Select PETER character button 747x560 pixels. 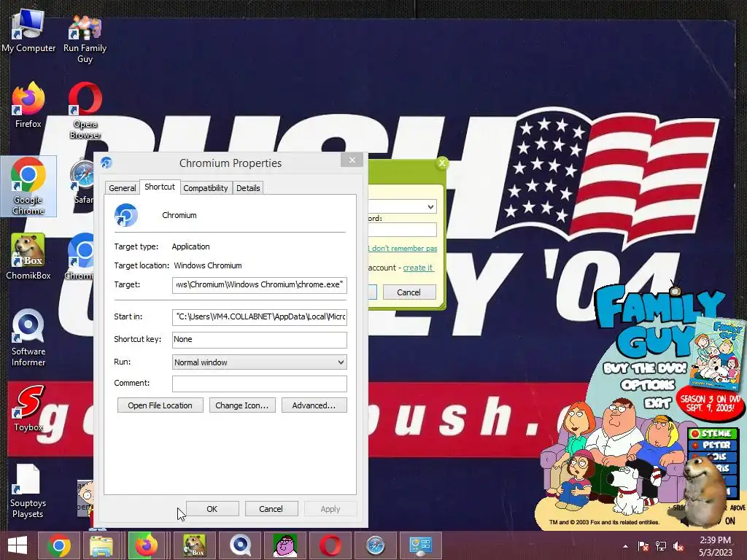(713, 445)
